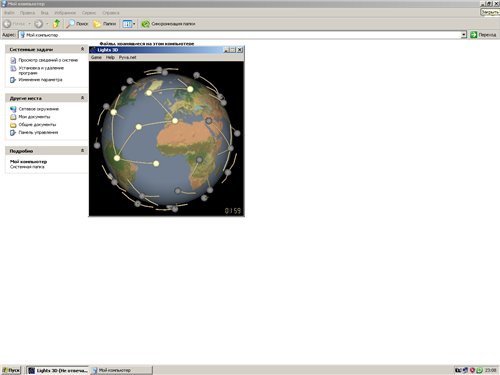This screenshot has height=375, width=500.
Task: Click the Back navigation arrow icon
Action: [x=7, y=24]
